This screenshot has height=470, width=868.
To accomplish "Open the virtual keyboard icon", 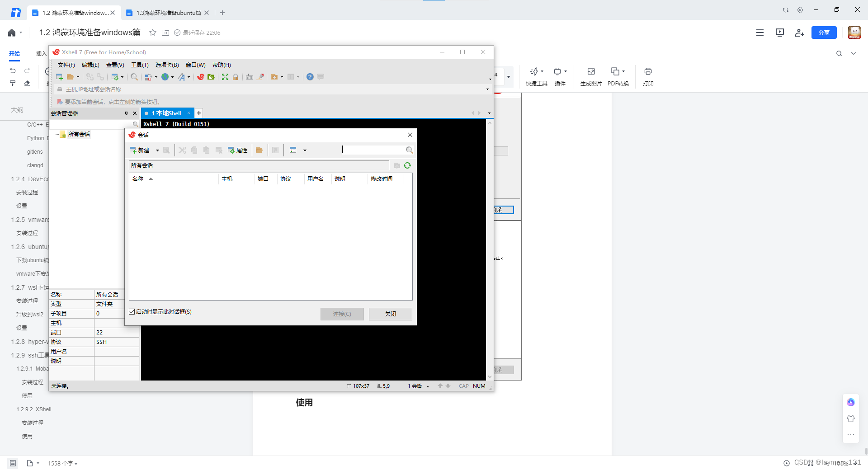I will pyautogui.click(x=250, y=77).
